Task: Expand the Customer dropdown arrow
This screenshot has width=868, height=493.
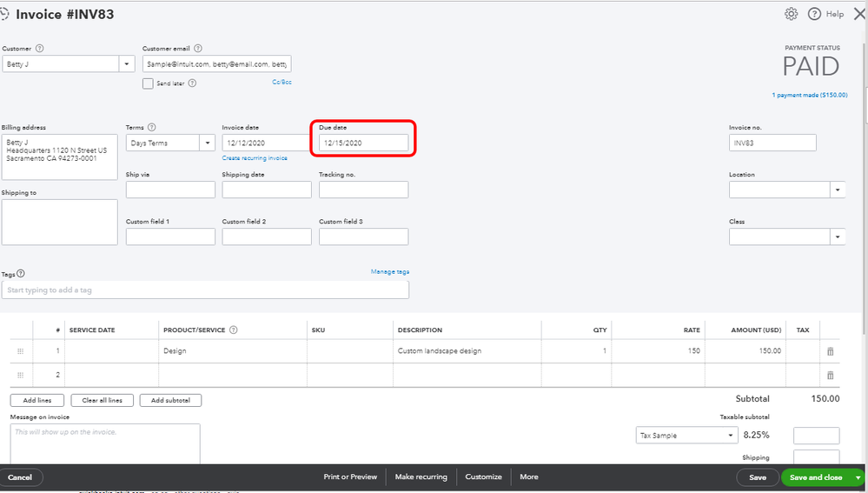Action: click(x=127, y=63)
